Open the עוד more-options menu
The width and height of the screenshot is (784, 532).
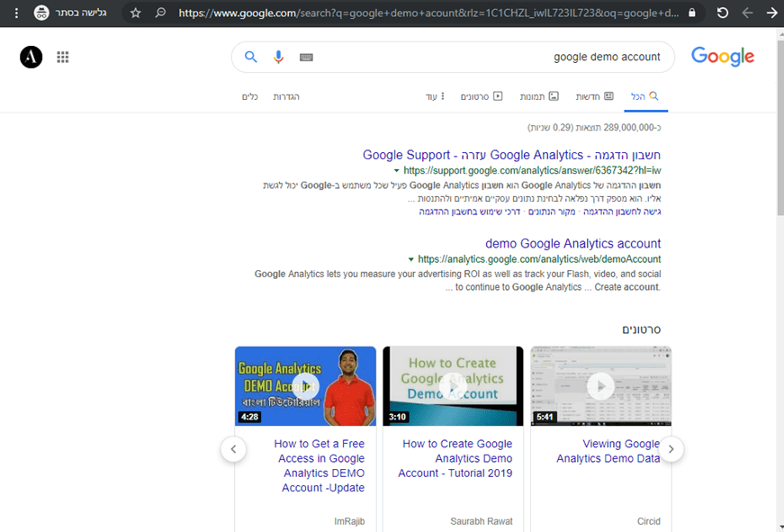pos(435,96)
